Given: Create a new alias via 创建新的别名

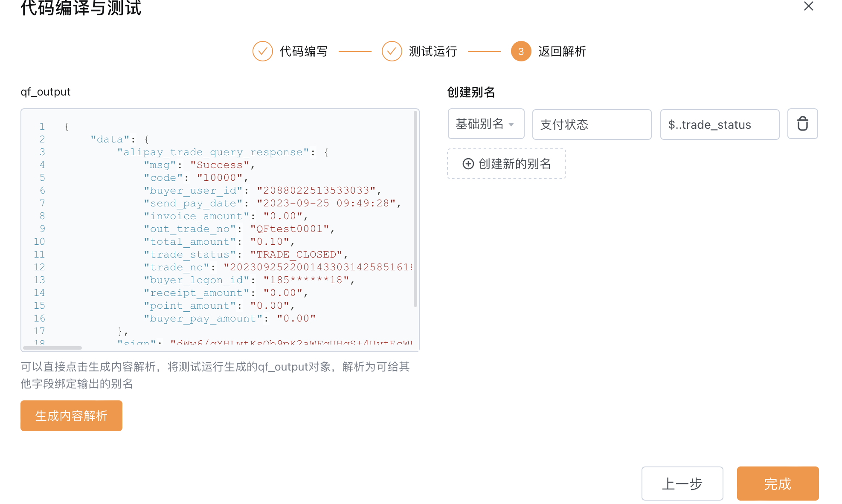Looking at the screenshot, I should tap(506, 164).
